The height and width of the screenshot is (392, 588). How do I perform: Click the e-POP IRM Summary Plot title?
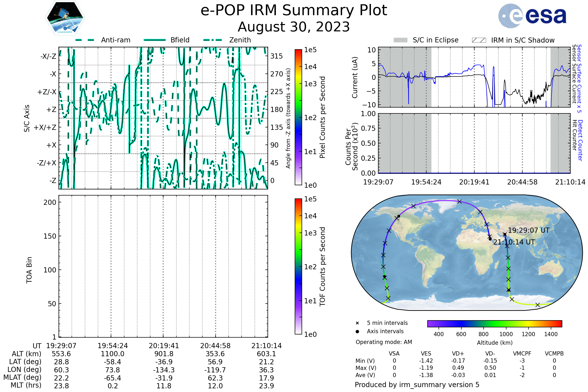294,11
